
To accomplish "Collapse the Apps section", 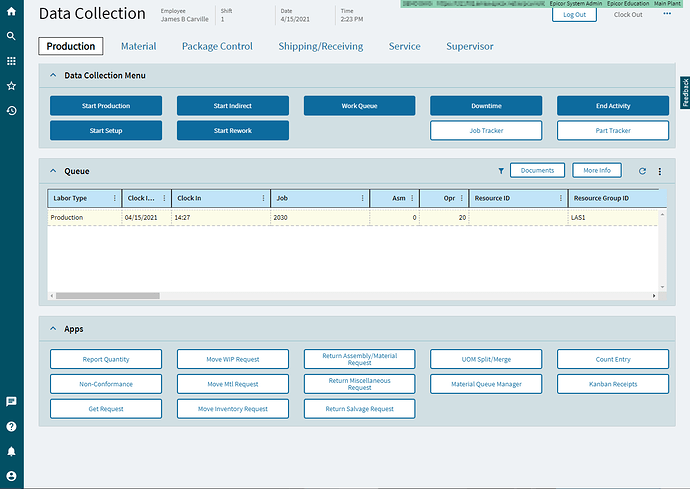I will [53, 328].
